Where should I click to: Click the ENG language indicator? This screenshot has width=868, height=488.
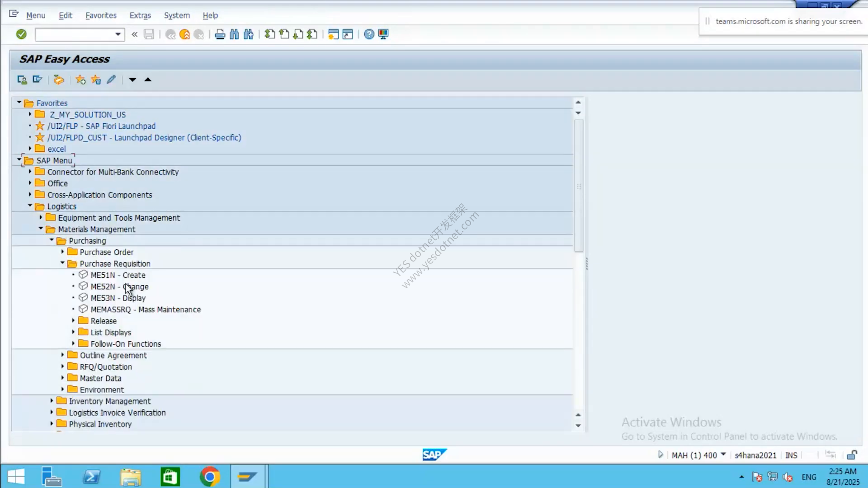pyautogui.click(x=809, y=477)
